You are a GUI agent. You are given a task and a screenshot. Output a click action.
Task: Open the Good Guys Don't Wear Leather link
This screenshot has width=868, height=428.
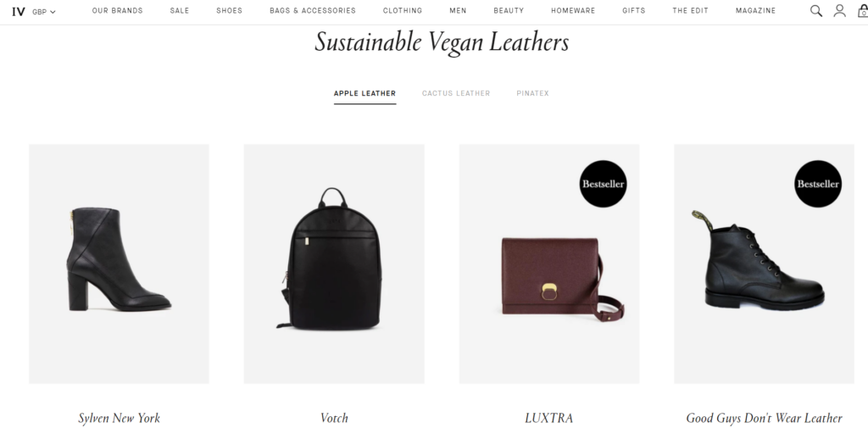coord(764,418)
